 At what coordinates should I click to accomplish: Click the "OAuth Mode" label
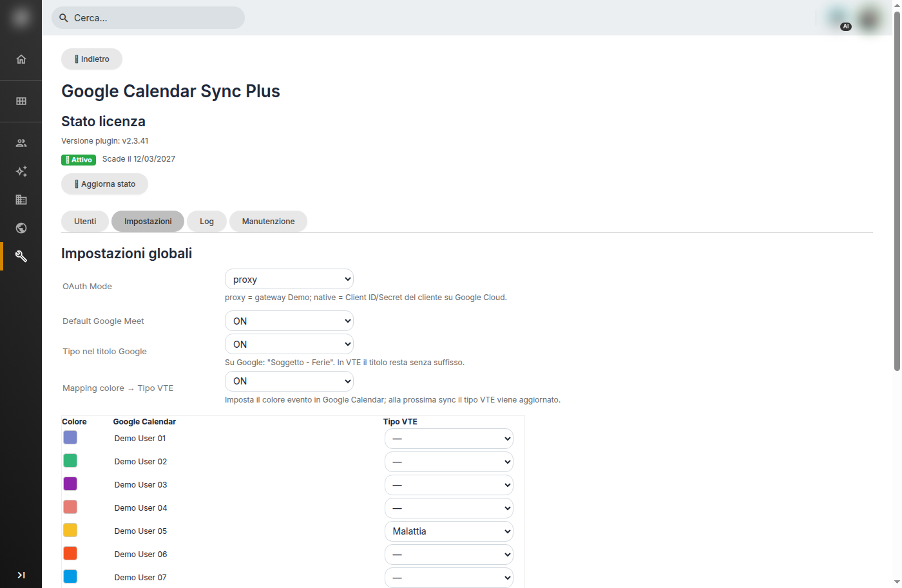click(87, 287)
